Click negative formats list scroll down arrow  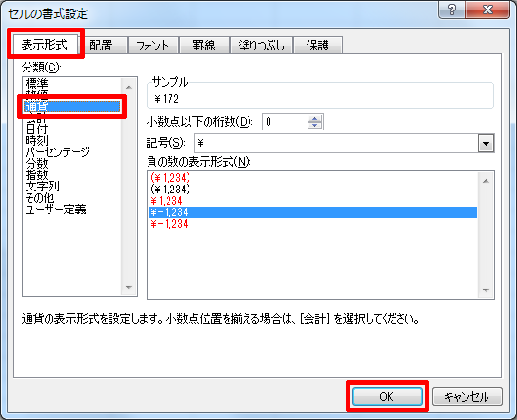(486, 290)
